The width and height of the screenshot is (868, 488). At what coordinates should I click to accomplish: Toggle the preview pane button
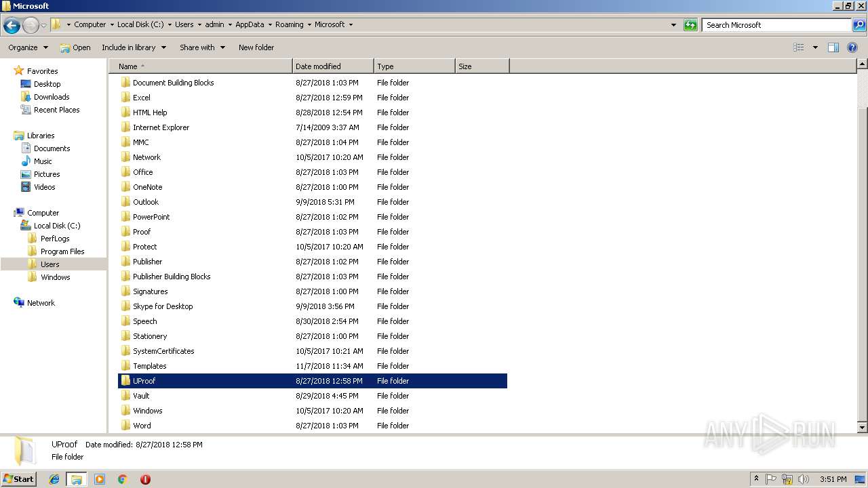[833, 47]
